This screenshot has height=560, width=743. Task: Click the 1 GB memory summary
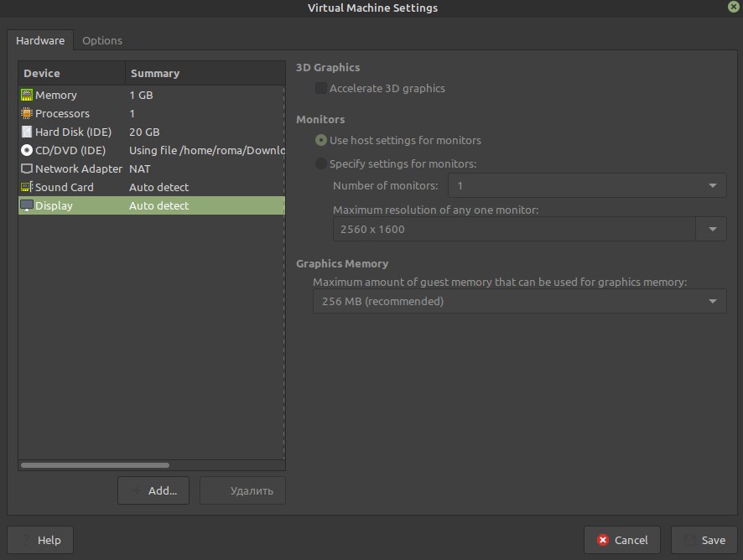click(x=141, y=95)
